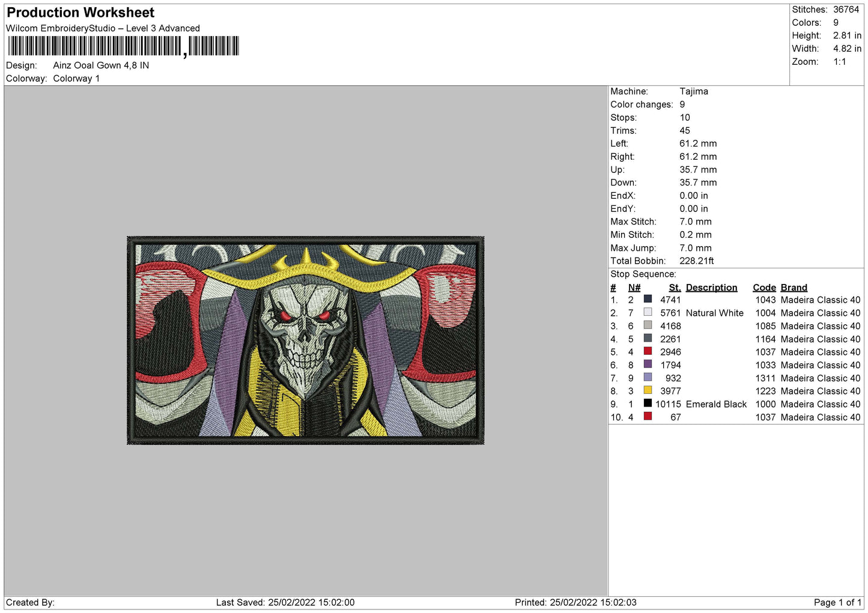This screenshot has width=868, height=613.
Task: Click the Code column header
Action: coord(764,288)
